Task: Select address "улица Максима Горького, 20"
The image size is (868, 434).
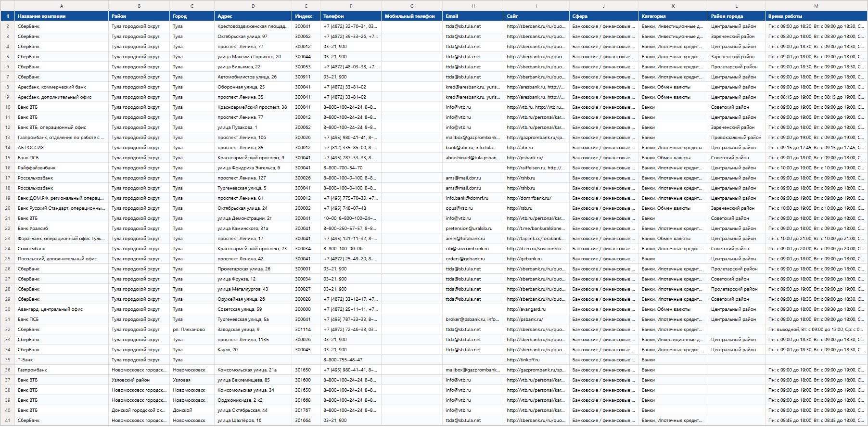Action: 253,57
